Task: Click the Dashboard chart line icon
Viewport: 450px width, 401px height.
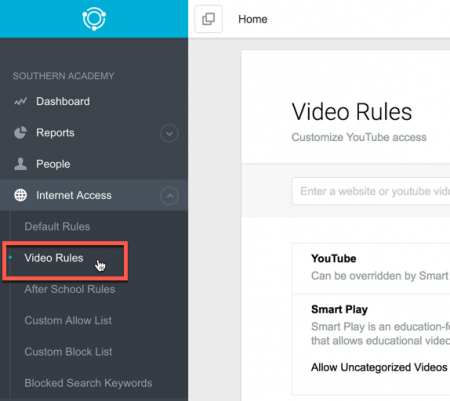Action: [20, 101]
